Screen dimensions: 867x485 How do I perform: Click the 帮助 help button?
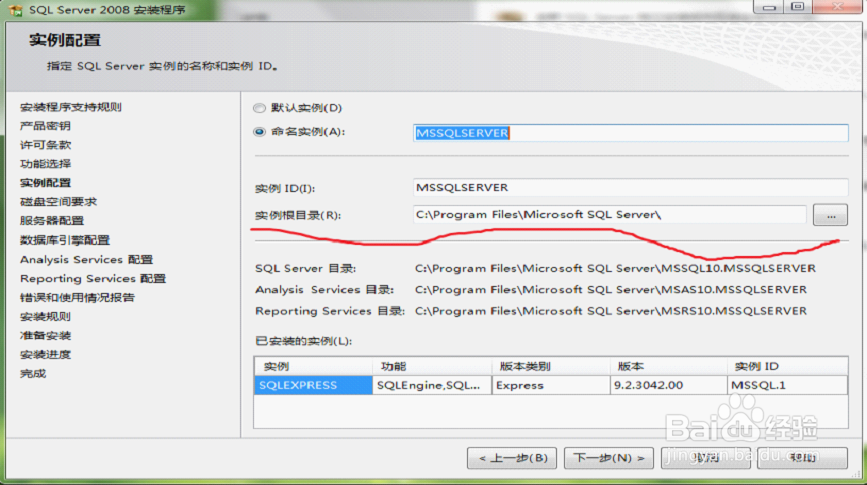[802, 458]
